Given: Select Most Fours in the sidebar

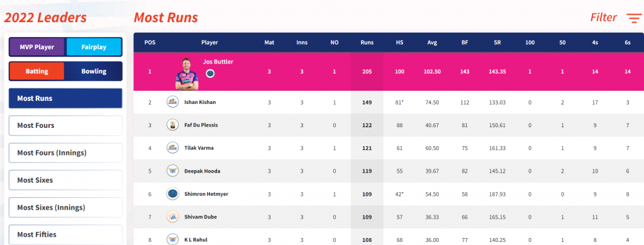Looking at the screenshot, I should (x=65, y=125).
